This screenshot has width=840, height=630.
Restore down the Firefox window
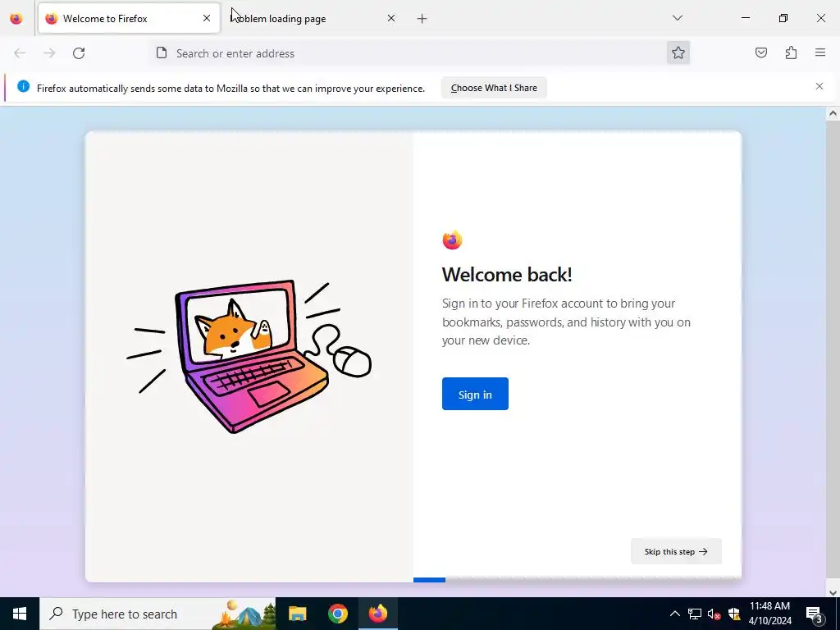coord(783,18)
